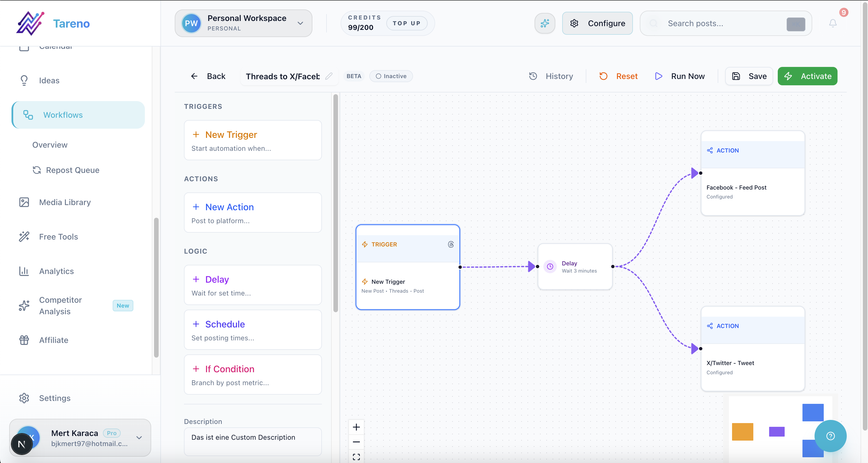The width and height of the screenshot is (868, 463).
Task: Click the BETA badge
Action: (x=354, y=76)
